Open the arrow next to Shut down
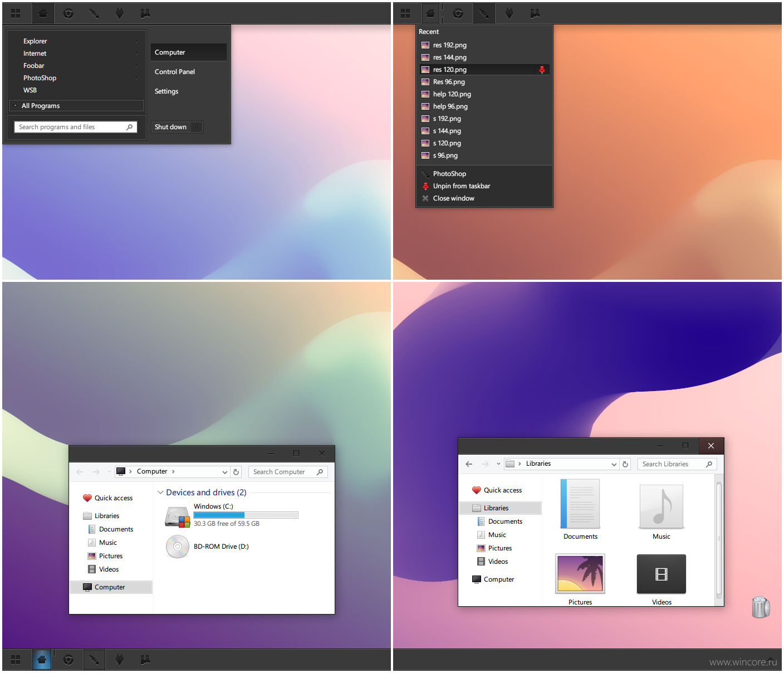Screen dimensions: 784x673 click(197, 127)
